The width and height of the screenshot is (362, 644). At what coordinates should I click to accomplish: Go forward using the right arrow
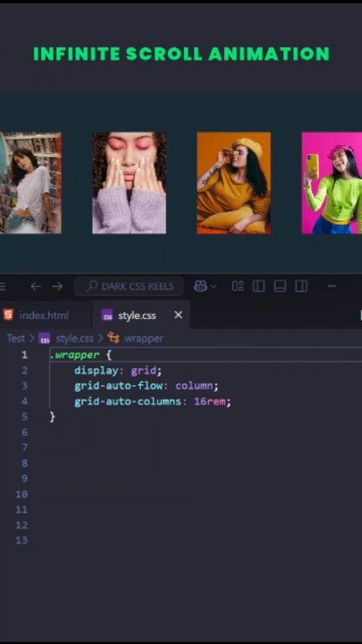click(57, 287)
